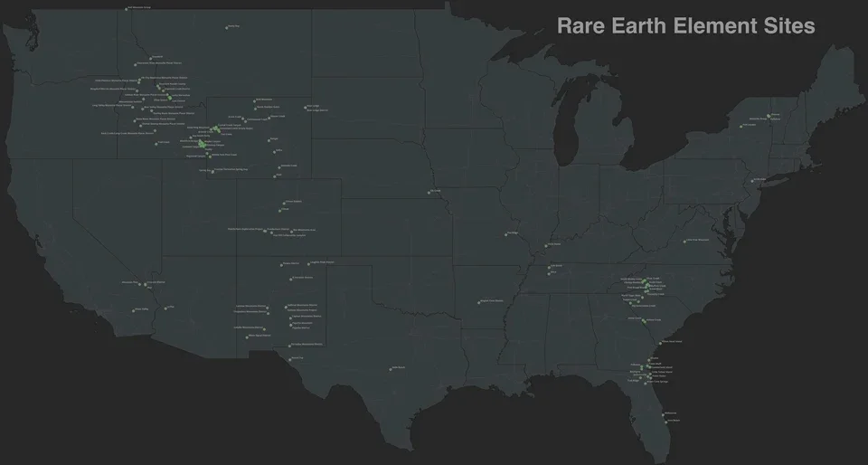
Task: Select the Bear Lodge site marker in Wyoming
Action: (305, 108)
